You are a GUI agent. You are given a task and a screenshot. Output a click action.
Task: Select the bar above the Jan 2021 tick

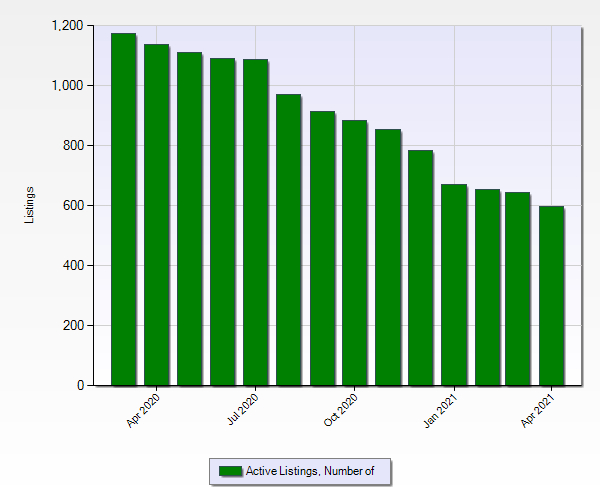coord(454,285)
